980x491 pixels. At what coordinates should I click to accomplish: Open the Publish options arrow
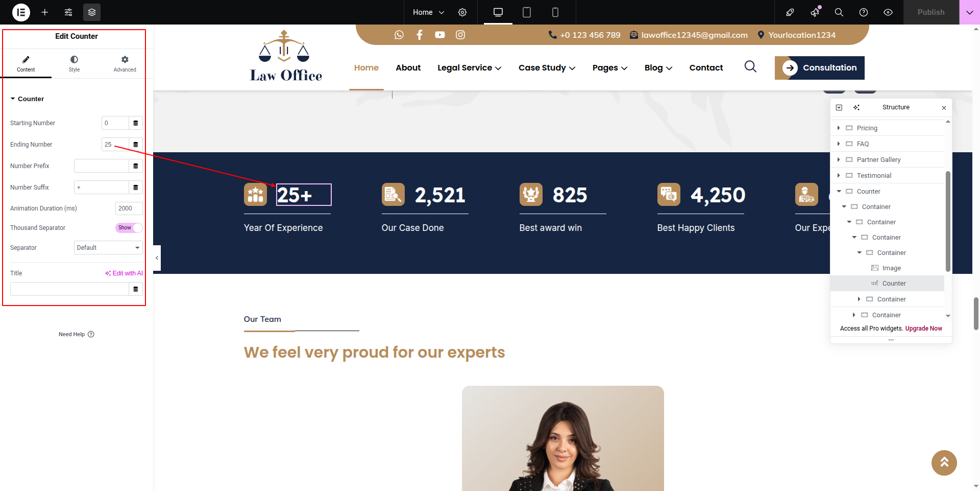point(970,12)
